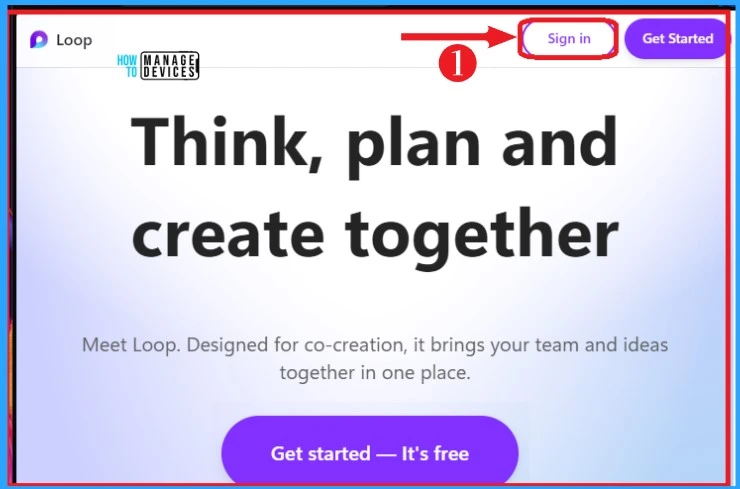Click the Loop brand name text
The image size is (740, 489).
tap(74, 40)
